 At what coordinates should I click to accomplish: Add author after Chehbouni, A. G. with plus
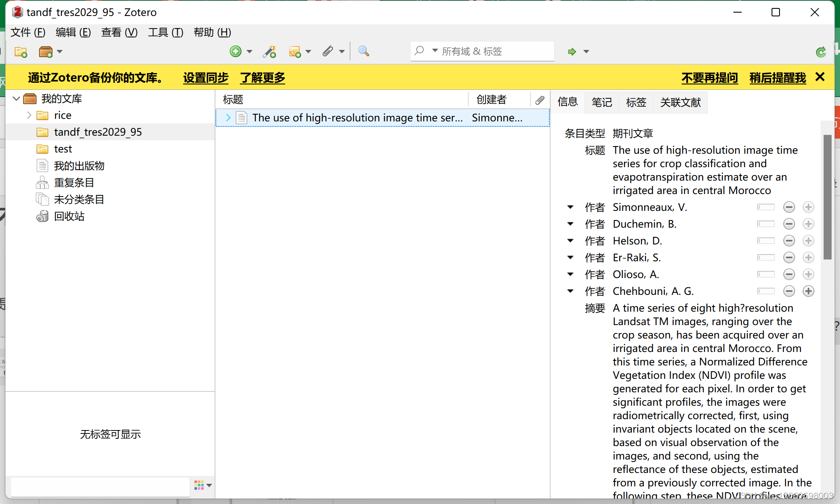808,291
